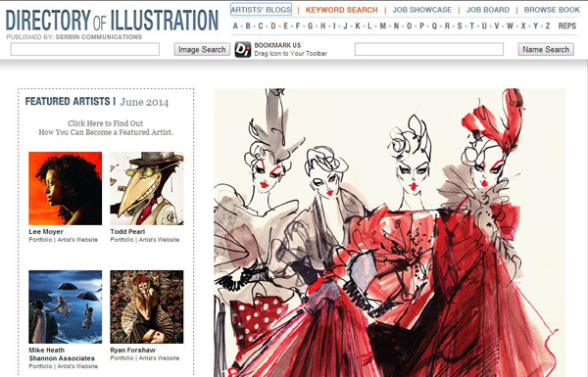Browse artists under letter M
The height and width of the screenshot is (377, 588).
[382, 25]
